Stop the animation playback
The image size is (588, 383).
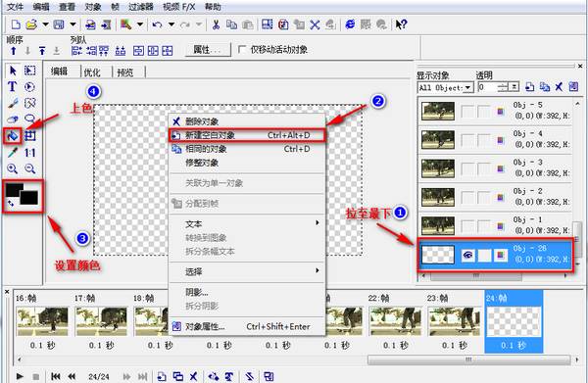(36, 376)
